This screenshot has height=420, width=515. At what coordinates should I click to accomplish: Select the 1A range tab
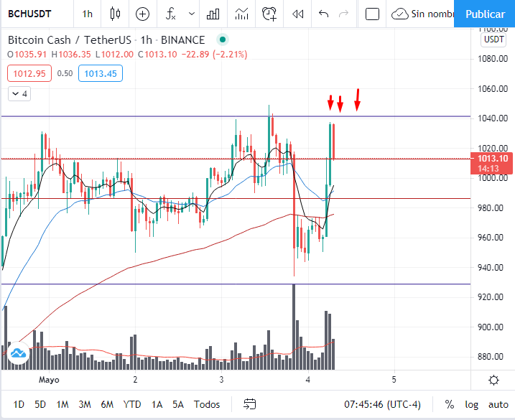pos(157,404)
